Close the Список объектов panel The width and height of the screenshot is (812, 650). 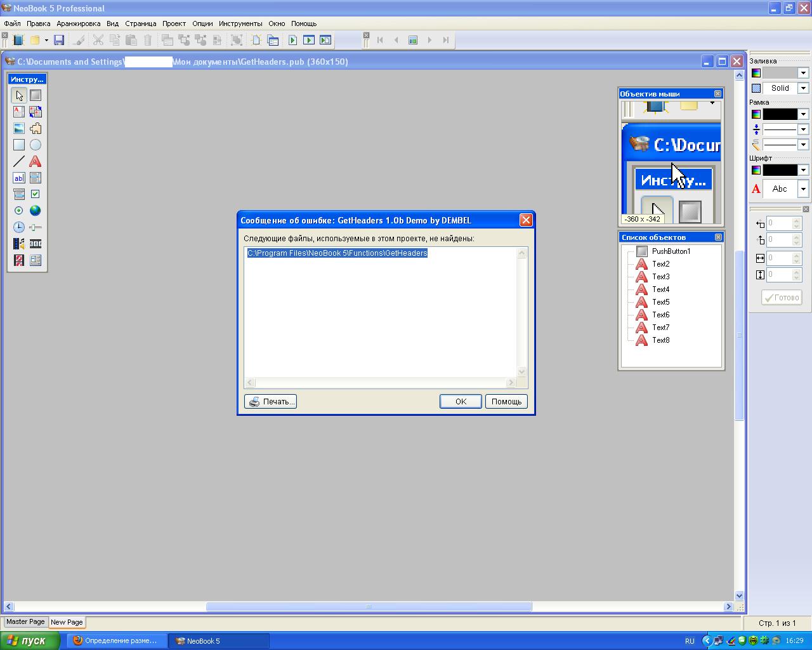718,237
